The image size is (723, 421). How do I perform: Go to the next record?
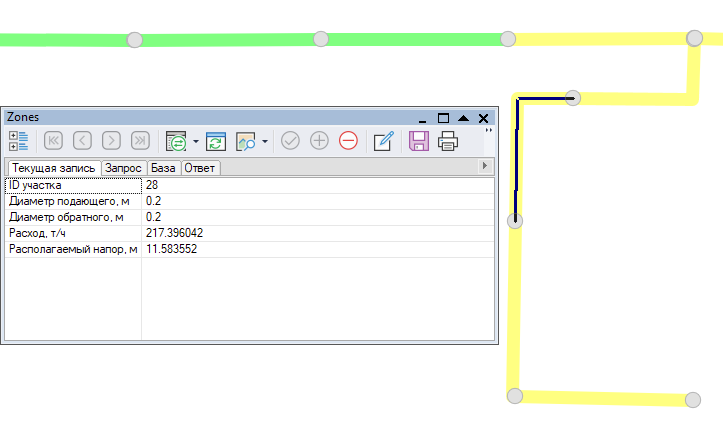[112, 141]
